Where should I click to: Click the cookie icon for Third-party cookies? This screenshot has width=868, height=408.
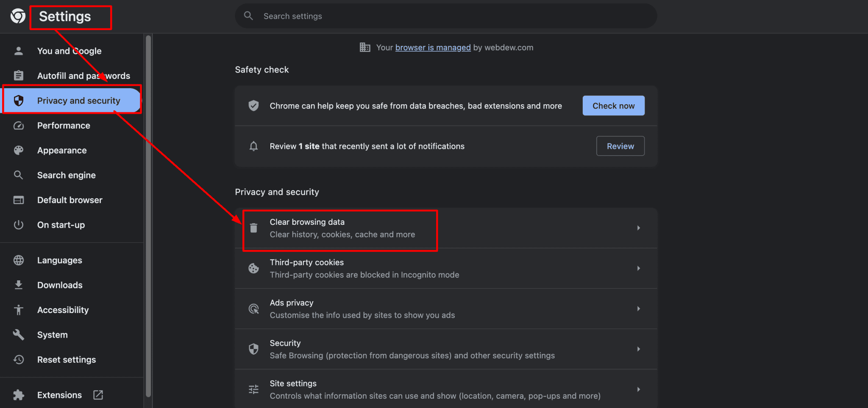point(253,268)
